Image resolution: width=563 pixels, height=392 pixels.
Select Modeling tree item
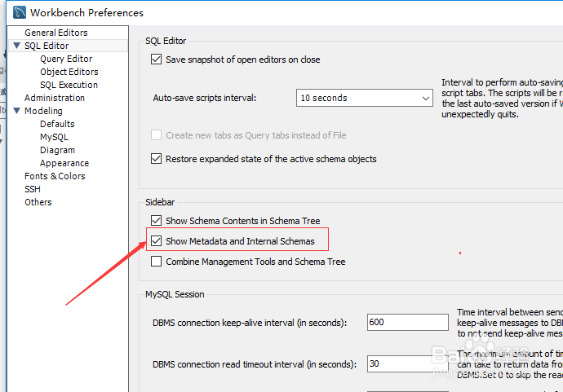43,111
